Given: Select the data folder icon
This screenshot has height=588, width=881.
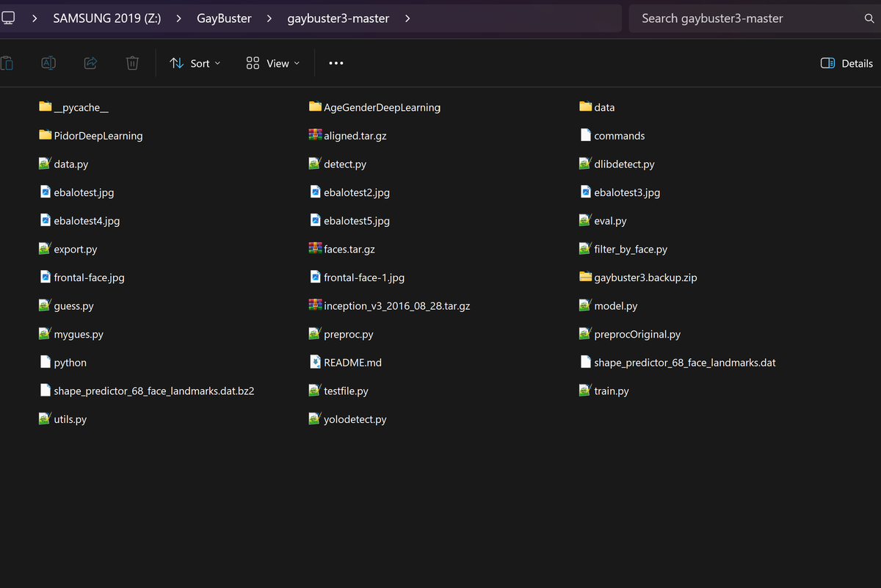Looking at the screenshot, I should coord(585,107).
